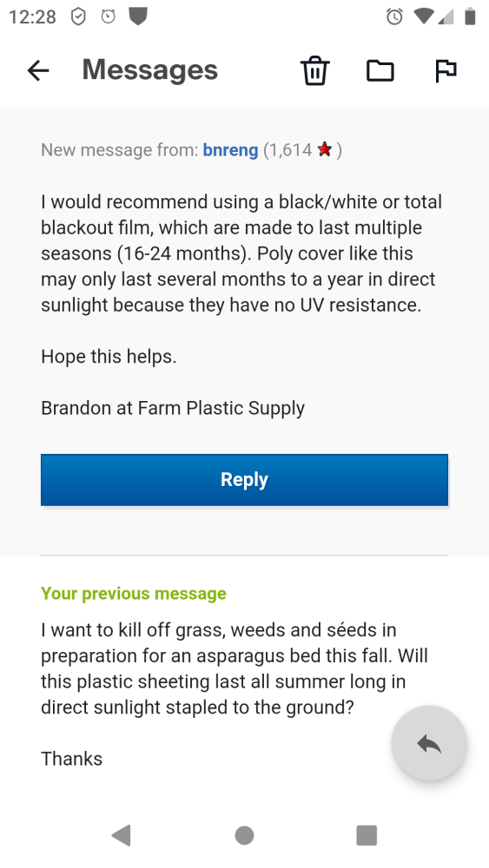Image resolution: width=489 pixels, height=868 pixels.
Task: Click the blue Reply button
Action: pyautogui.click(x=244, y=479)
